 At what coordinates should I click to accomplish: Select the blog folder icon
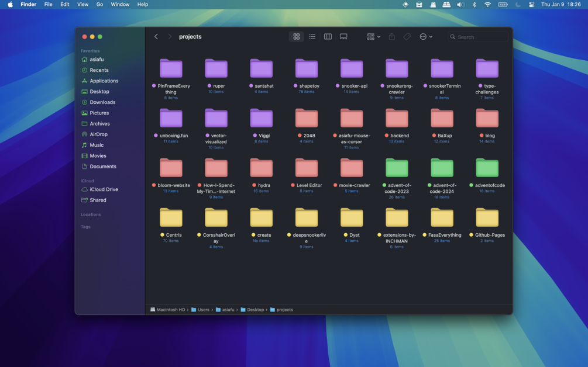[x=487, y=118]
